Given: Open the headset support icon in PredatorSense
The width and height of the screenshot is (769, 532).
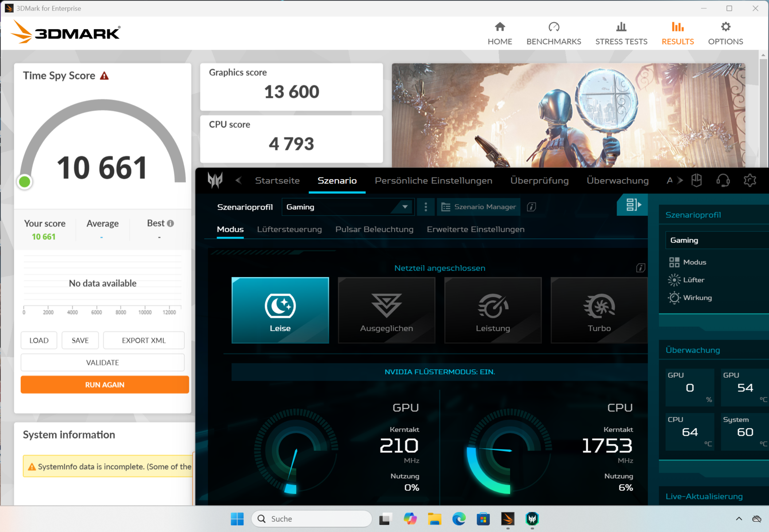Looking at the screenshot, I should coord(723,180).
